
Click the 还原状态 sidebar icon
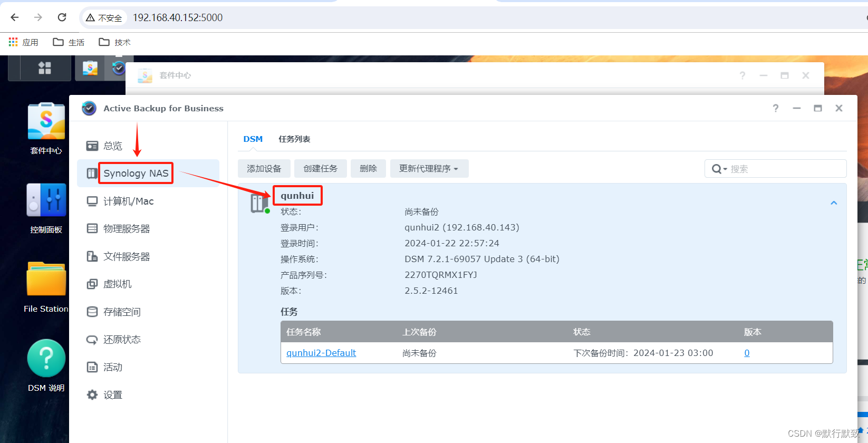point(92,339)
